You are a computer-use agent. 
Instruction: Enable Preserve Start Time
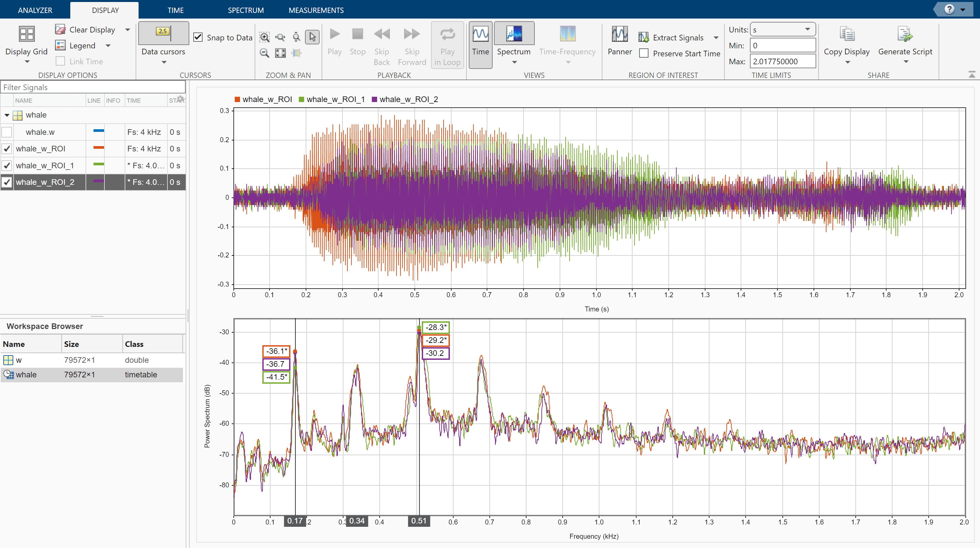643,53
